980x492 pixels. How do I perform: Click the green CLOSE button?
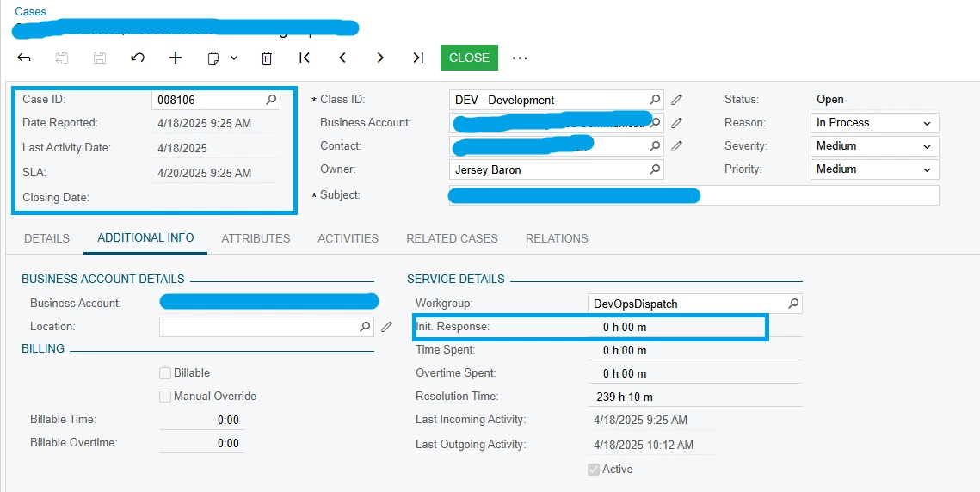click(x=469, y=58)
